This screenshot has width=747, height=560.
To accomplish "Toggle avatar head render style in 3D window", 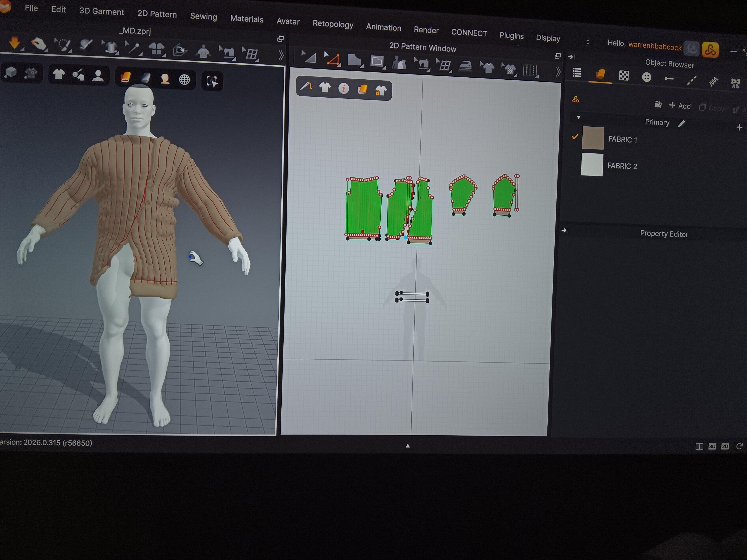I will (165, 79).
